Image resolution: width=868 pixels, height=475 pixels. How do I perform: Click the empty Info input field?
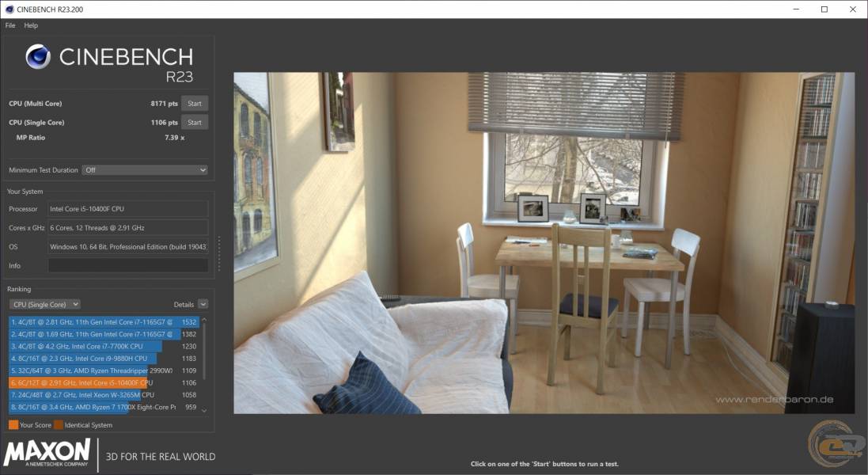click(x=128, y=266)
